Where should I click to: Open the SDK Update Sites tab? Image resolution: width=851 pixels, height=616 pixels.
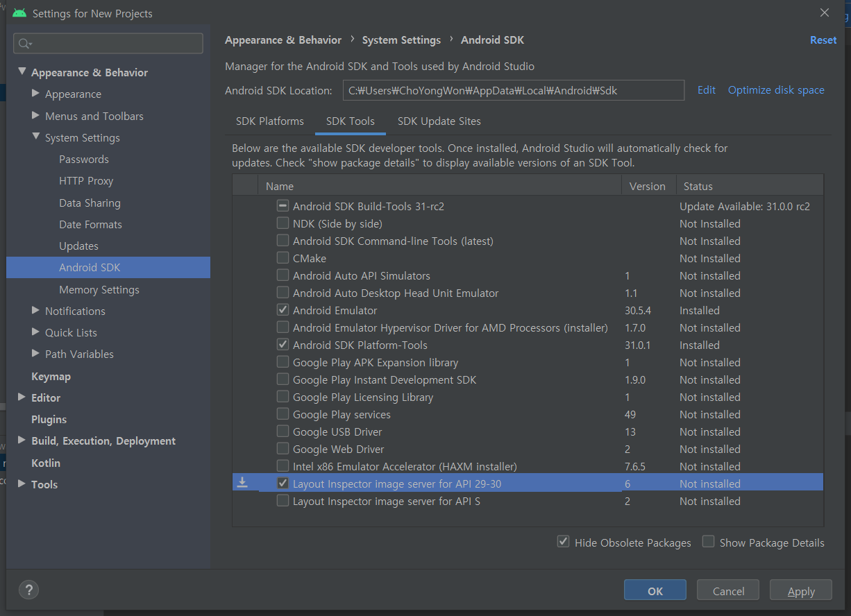[x=439, y=121]
